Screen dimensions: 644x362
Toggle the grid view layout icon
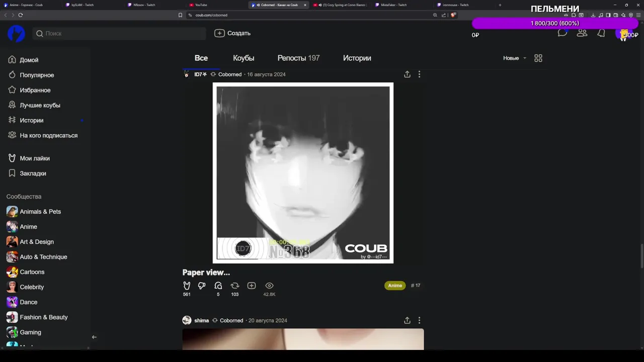click(538, 58)
